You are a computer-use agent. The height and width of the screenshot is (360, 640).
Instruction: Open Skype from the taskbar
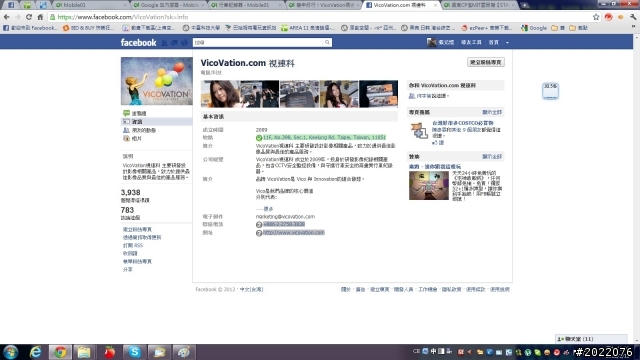[x=134, y=352]
